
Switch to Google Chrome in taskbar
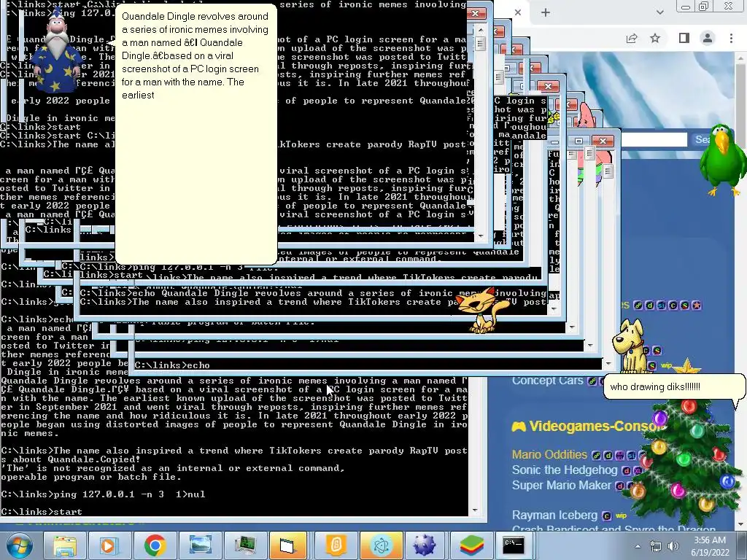pos(155,545)
